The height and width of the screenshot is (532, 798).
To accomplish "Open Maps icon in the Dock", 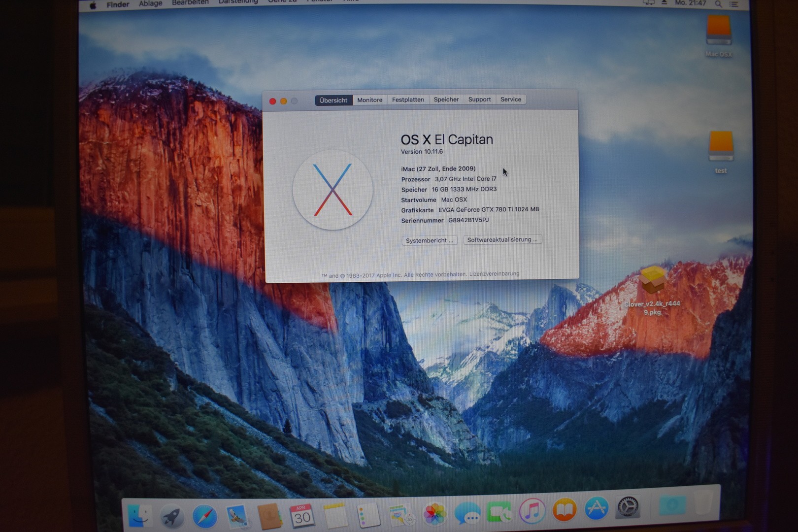I will coord(401,514).
